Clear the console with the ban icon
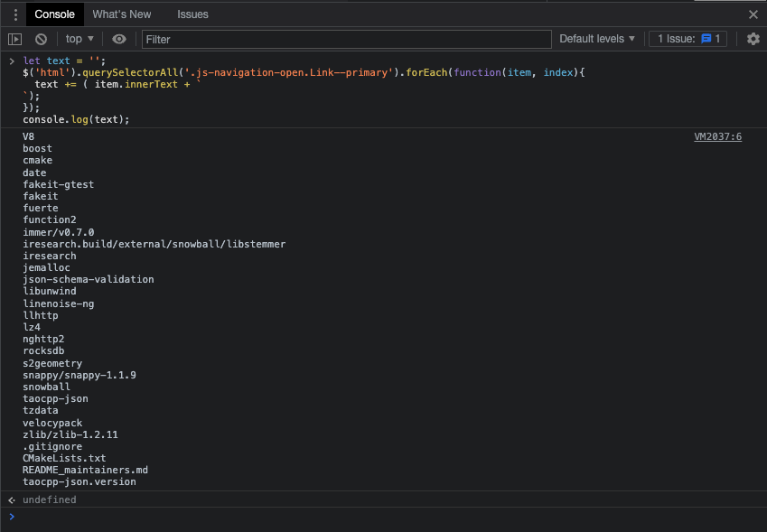Viewport: 767px width, 532px height. tap(41, 39)
